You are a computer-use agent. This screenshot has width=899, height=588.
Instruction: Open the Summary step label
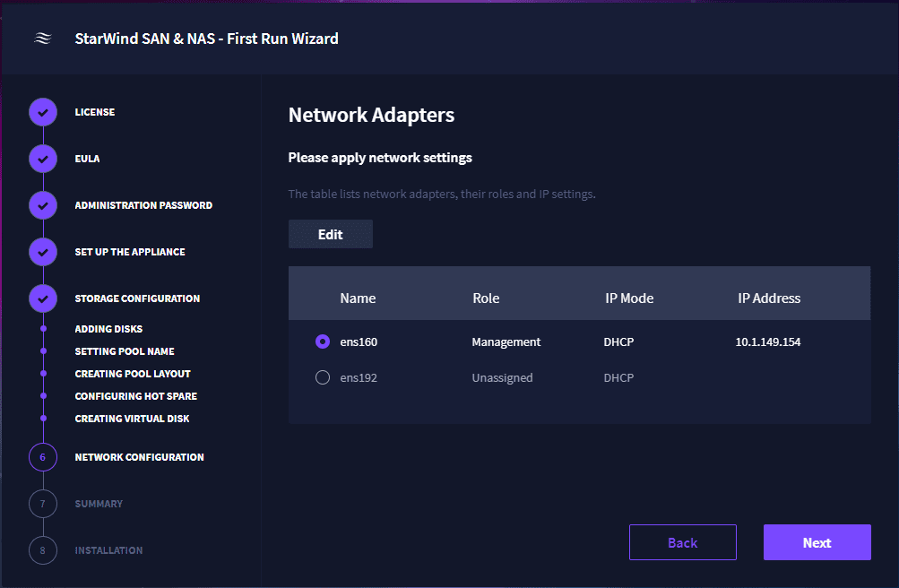coord(99,504)
